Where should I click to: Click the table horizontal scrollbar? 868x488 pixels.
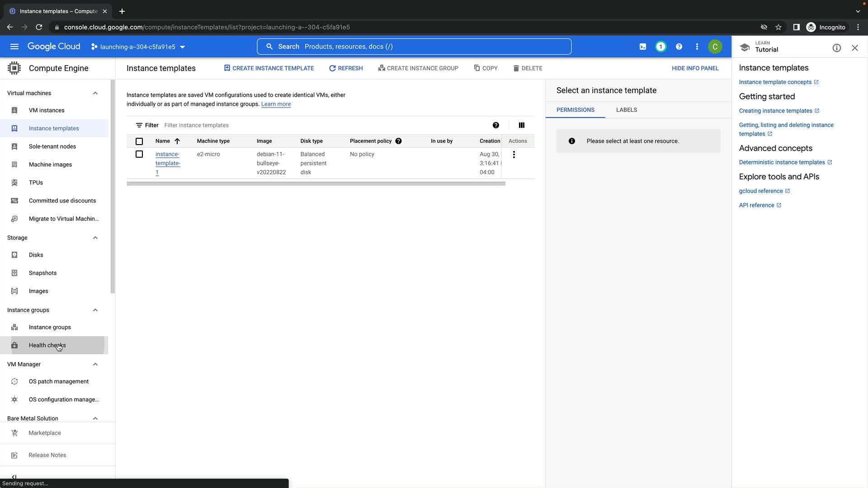tap(316, 183)
